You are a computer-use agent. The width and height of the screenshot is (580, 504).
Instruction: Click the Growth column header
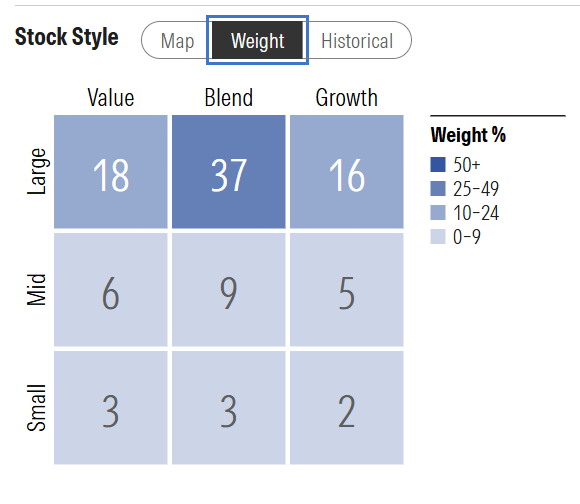pos(347,98)
